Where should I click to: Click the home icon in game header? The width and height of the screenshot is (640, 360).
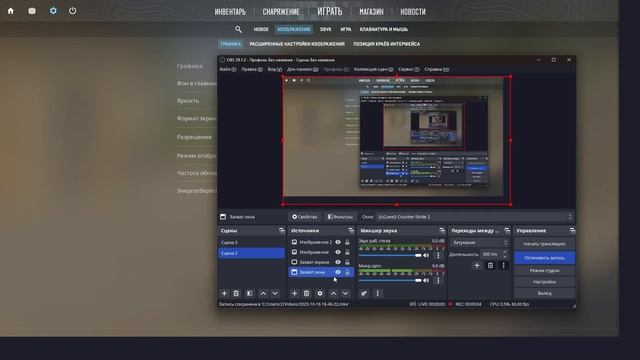coord(11,11)
